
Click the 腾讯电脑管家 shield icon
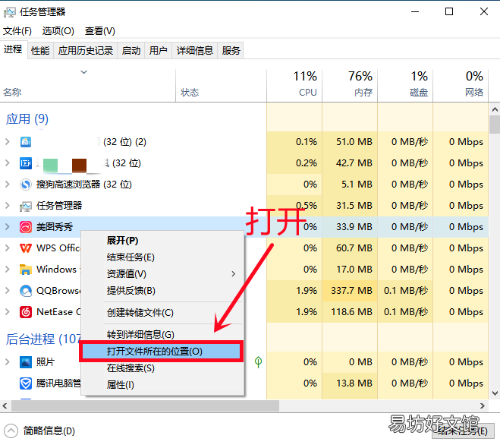click(26, 383)
